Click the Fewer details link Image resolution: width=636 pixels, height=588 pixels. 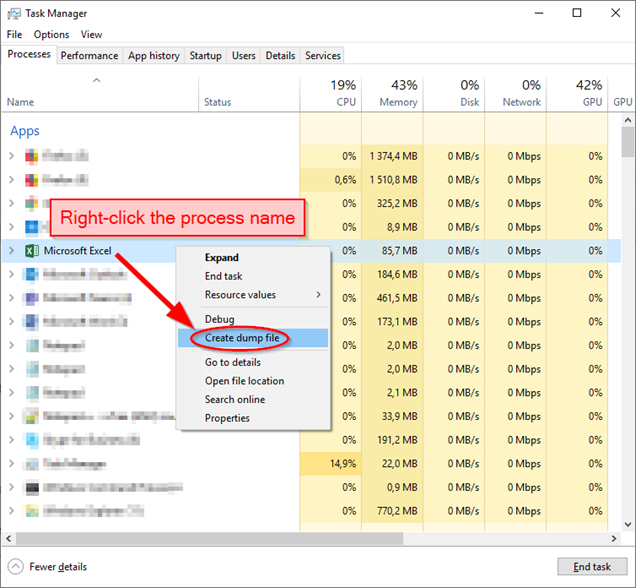point(58,567)
